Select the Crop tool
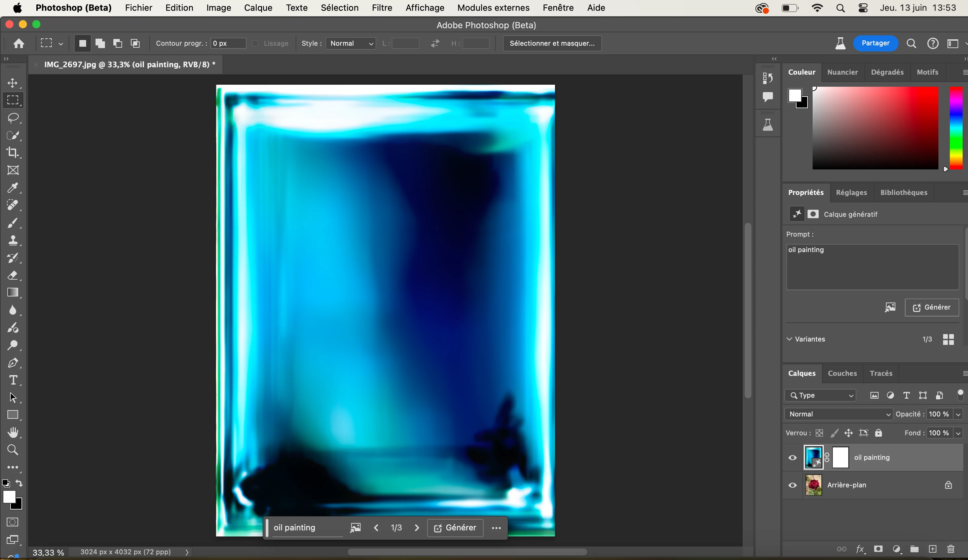The height and width of the screenshot is (560, 968). [13, 153]
